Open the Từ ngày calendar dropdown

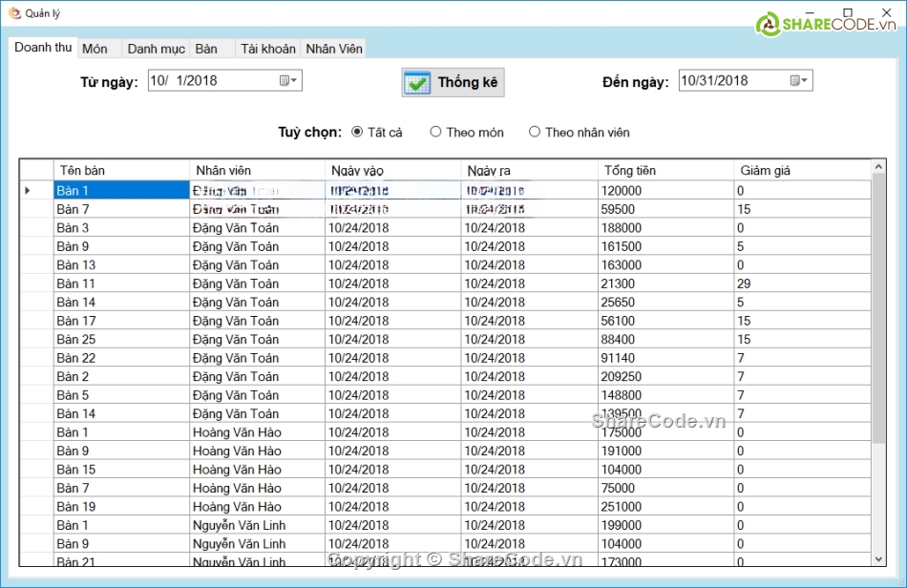288,80
